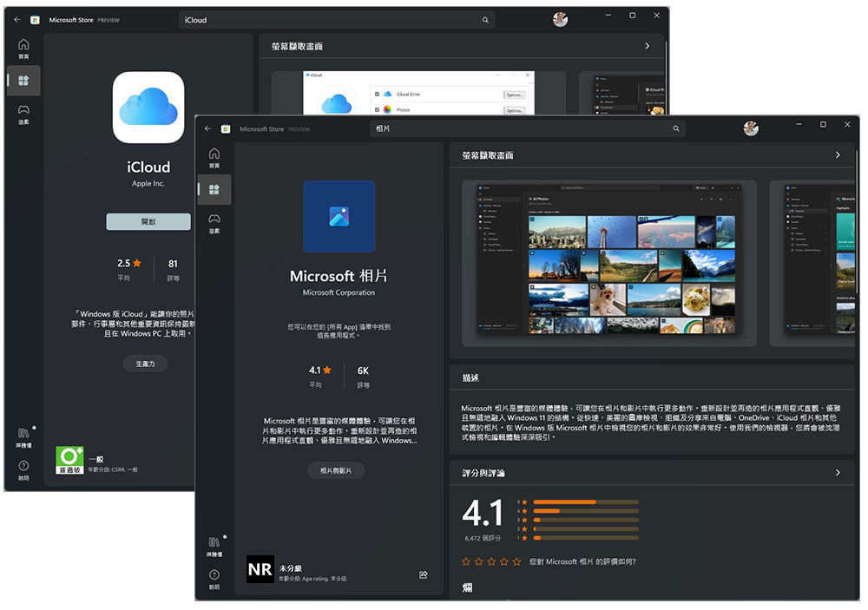Click the NR age rating badge
868x610 pixels.
tap(260, 569)
